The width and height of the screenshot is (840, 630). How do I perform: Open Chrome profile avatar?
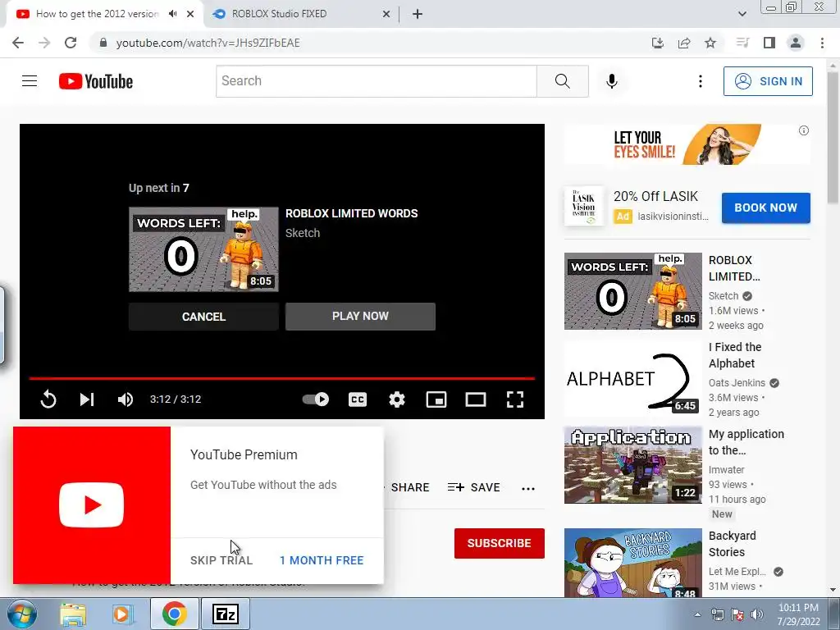coord(796,43)
